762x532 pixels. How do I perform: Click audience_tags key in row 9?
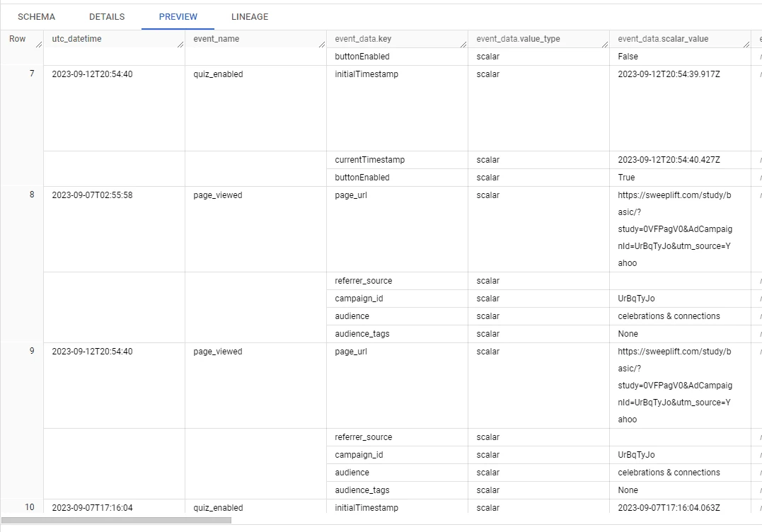tap(362, 491)
